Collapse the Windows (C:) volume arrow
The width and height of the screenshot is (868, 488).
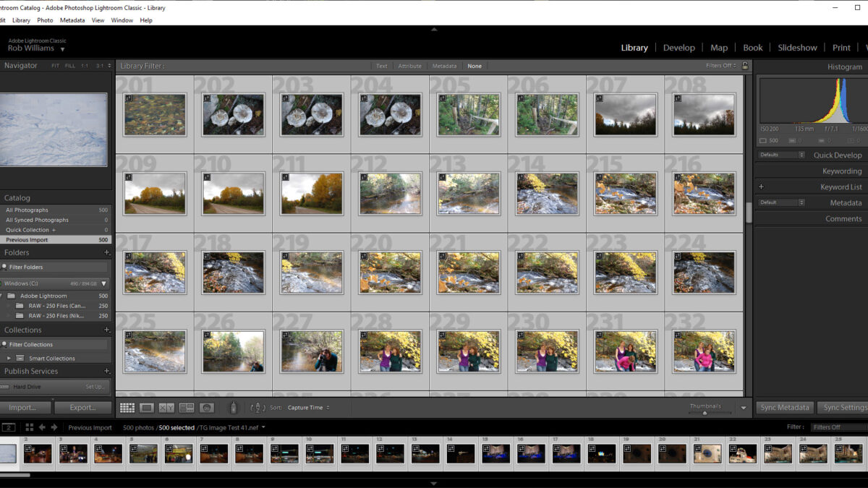[x=104, y=283]
